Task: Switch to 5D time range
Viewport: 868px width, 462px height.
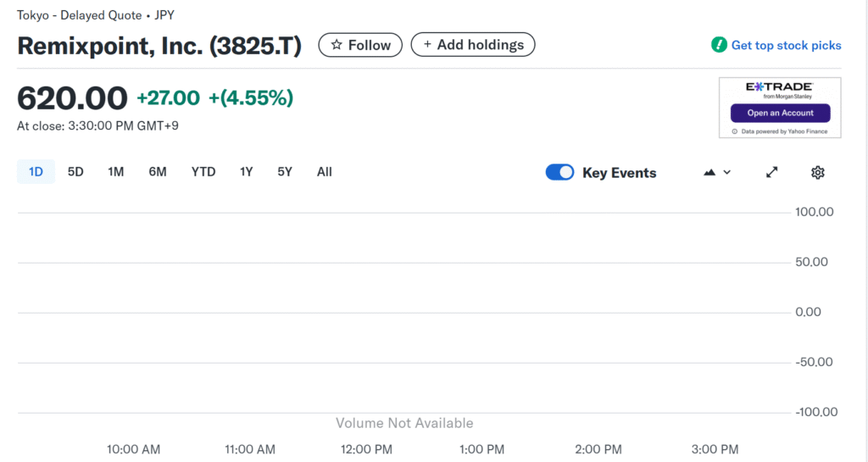Action: coord(75,172)
